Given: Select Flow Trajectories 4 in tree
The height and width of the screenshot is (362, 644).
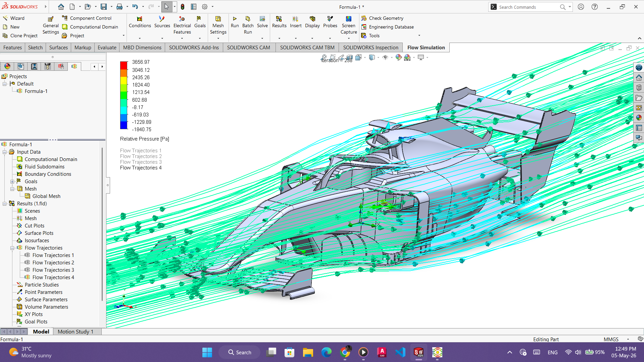Looking at the screenshot, I should pos(53,277).
